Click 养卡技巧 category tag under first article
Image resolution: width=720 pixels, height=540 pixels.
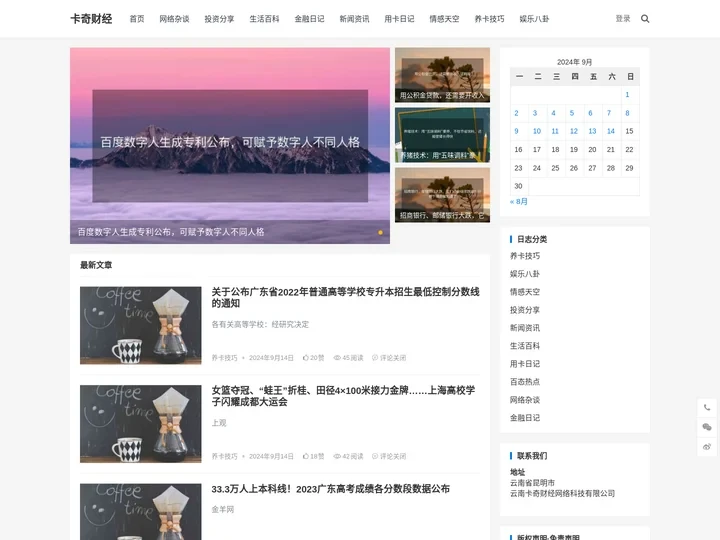[225, 358]
